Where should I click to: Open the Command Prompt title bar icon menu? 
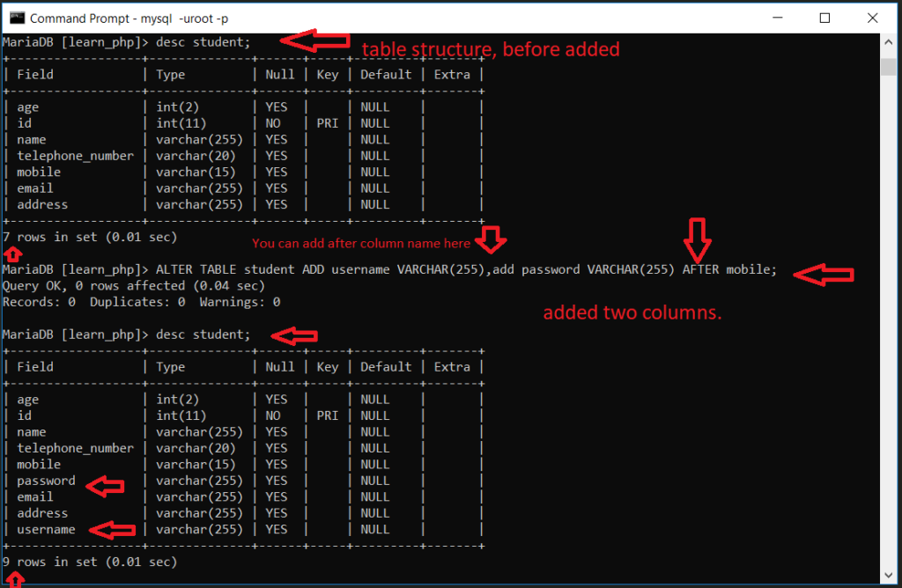(18, 18)
